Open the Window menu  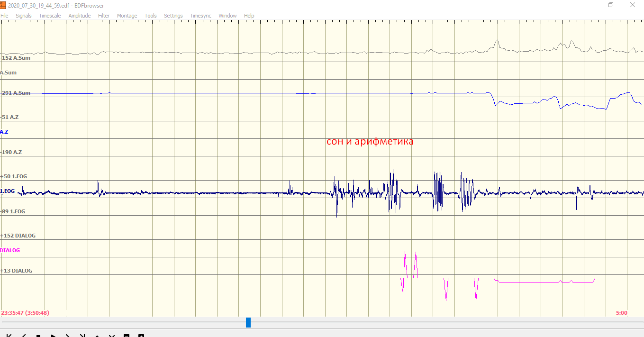(227, 16)
